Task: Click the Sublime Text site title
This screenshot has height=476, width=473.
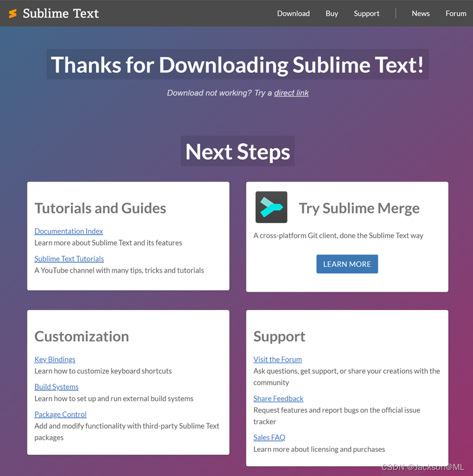Action: tap(61, 13)
